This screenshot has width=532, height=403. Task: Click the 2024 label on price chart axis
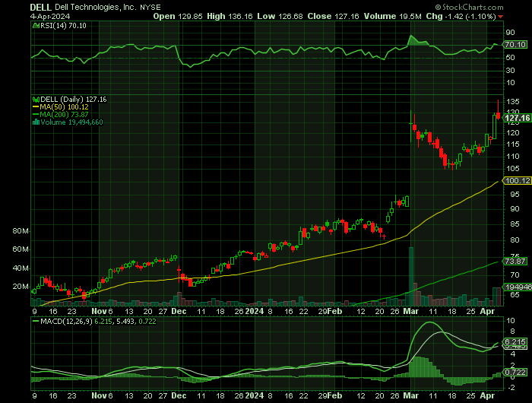255,311
